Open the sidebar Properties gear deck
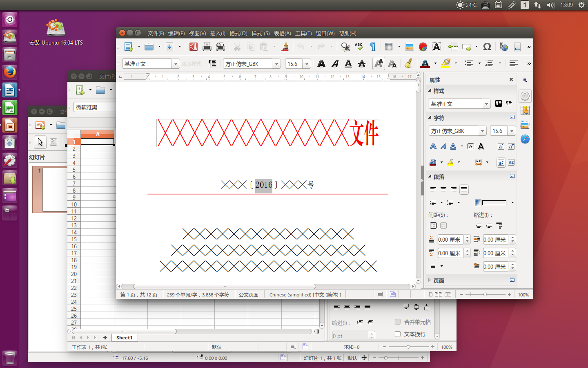This screenshot has width=588, height=368. (525, 96)
